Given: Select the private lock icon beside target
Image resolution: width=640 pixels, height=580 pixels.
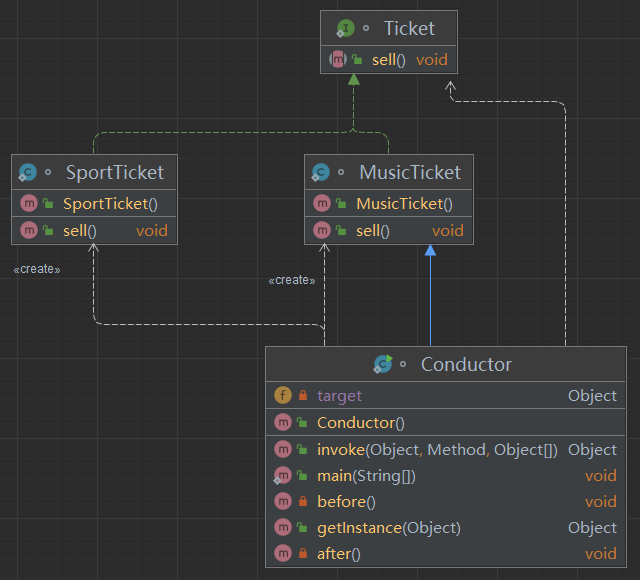Looking at the screenshot, I should pos(303,395).
